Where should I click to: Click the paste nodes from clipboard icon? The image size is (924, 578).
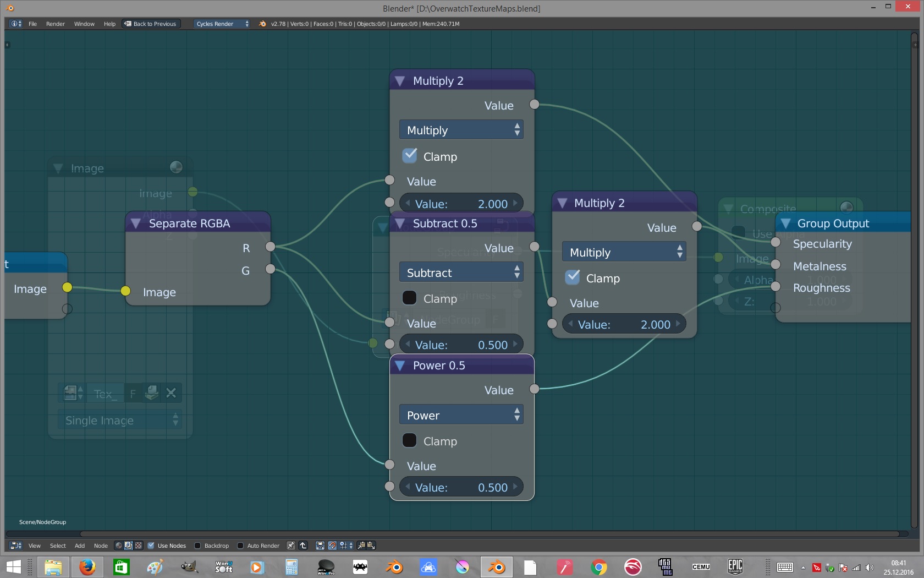coord(371,546)
